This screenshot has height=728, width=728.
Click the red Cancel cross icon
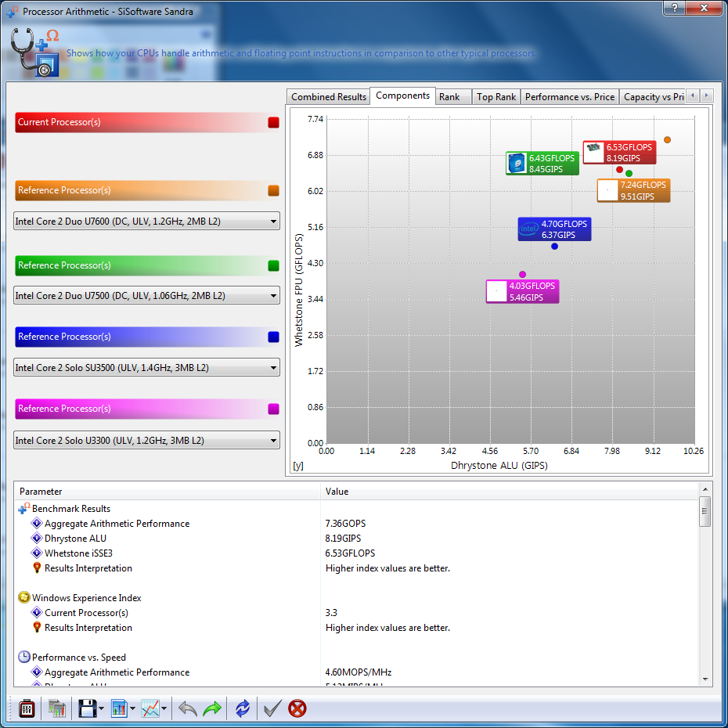coord(297,708)
